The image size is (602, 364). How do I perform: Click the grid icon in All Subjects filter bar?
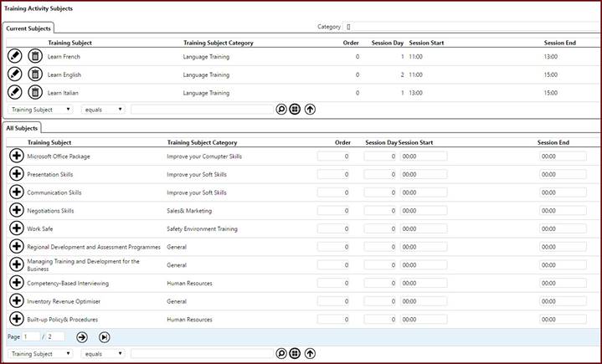pyautogui.click(x=295, y=354)
